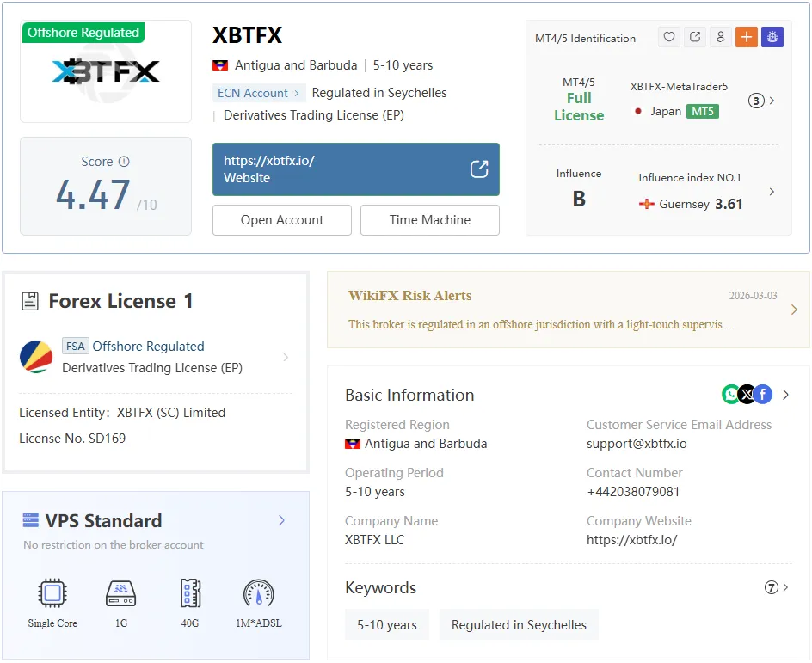Viewport: 812px width, 663px height.
Task: Expand the Keywords list with 7 items
Action: click(776, 587)
